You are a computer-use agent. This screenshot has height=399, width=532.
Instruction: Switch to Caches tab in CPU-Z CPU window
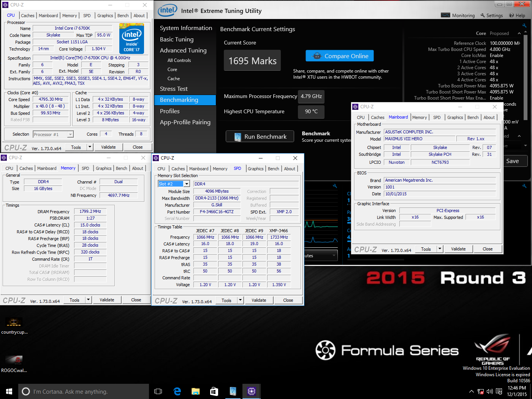[28, 16]
